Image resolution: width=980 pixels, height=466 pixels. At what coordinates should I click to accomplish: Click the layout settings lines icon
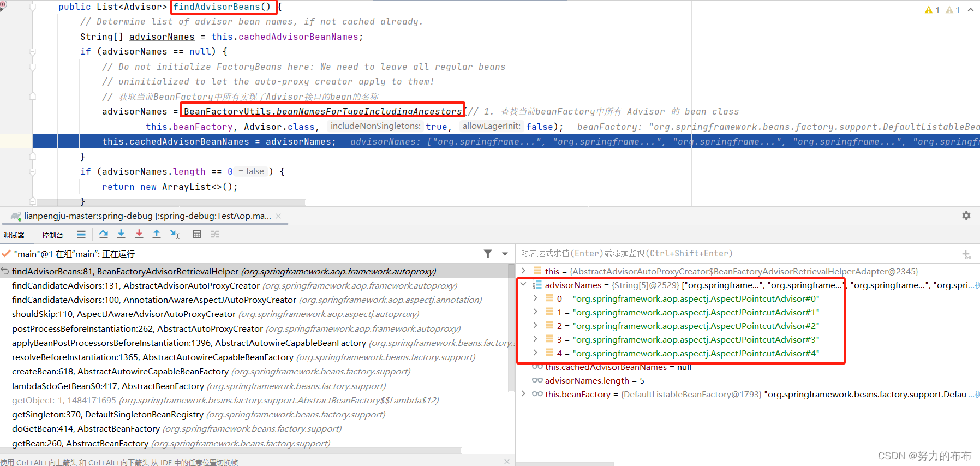[x=81, y=234]
